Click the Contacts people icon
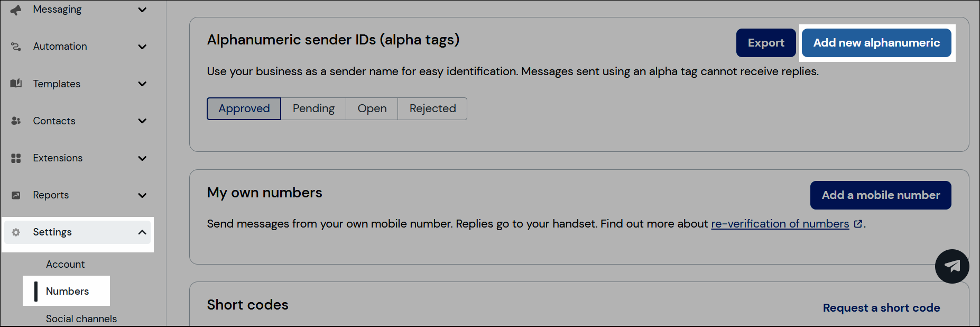Screen dimensions: 980x327 (15, 121)
